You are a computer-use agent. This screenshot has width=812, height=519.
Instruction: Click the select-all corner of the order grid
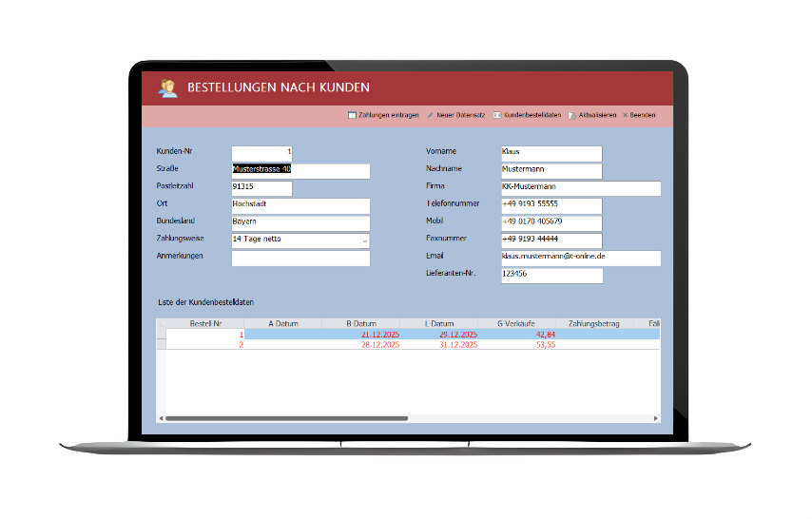tap(161, 324)
